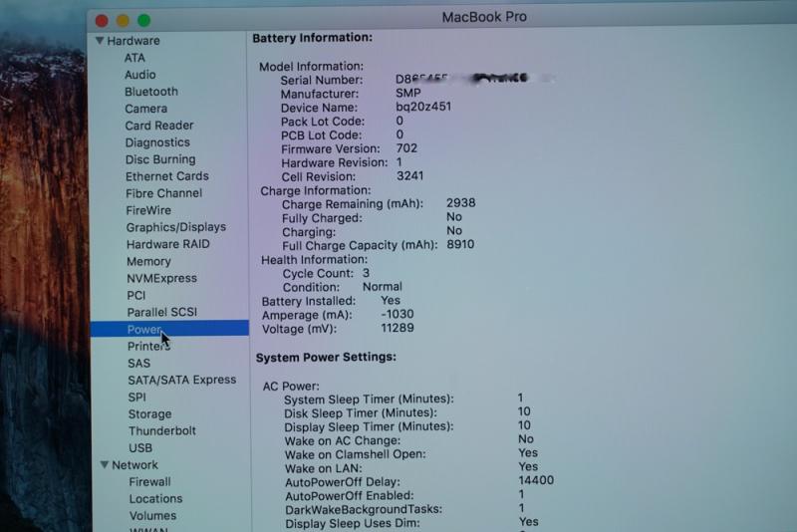Show Parallel SCSI details
The width and height of the screenshot is (797, 532).
[x=162, y=312]
